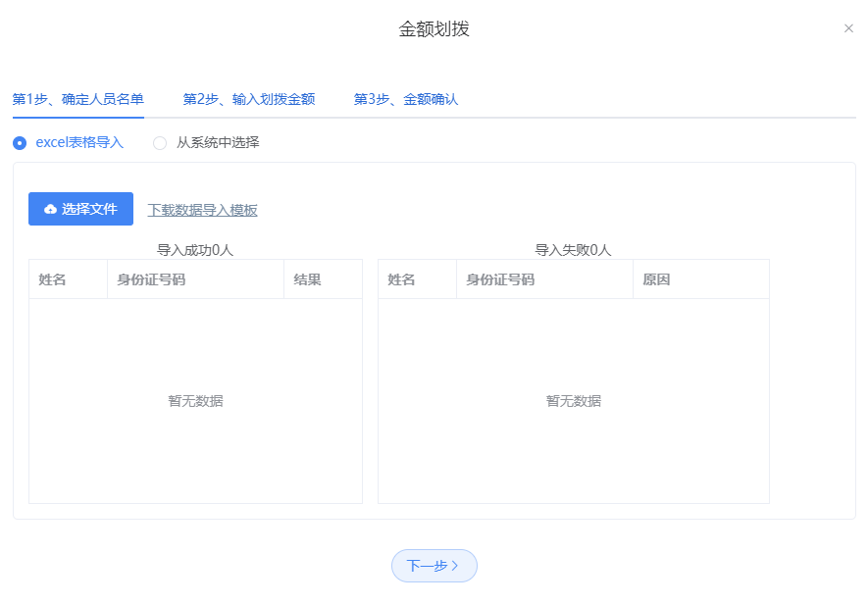Choose the 从系统中选择 radio option
The height and width of the screenshot is (605, 868).
(x=160, y=143)
